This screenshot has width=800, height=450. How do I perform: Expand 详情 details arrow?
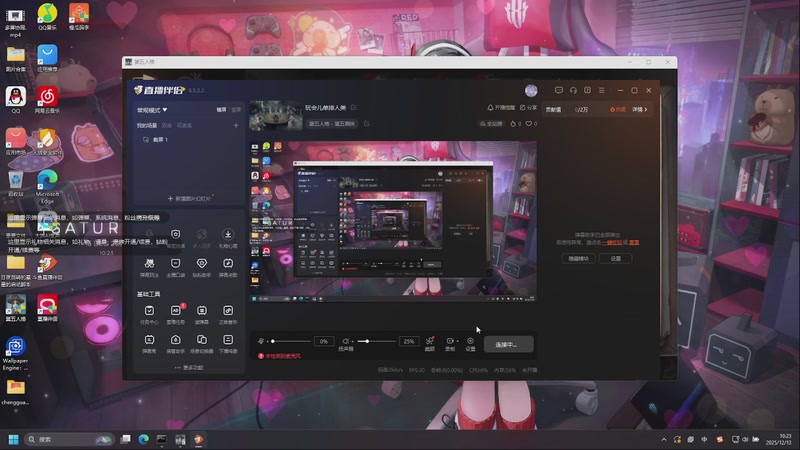point(640,110)
